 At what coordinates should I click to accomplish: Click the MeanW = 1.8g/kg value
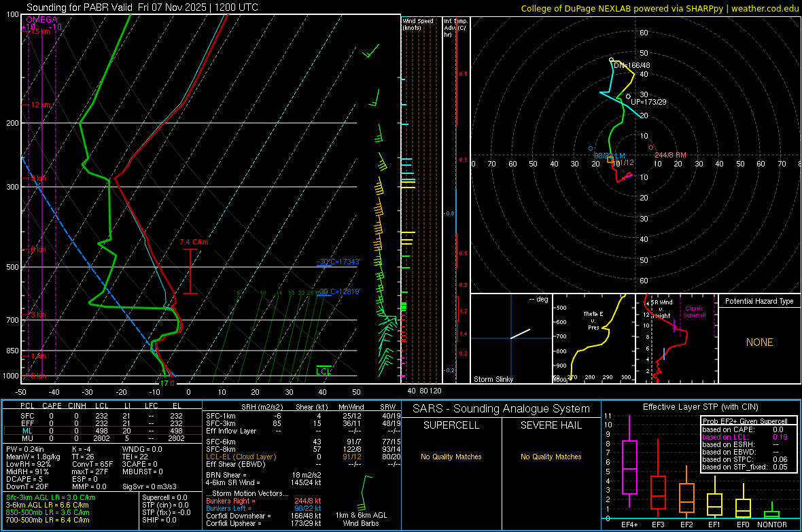click(33, 457)
